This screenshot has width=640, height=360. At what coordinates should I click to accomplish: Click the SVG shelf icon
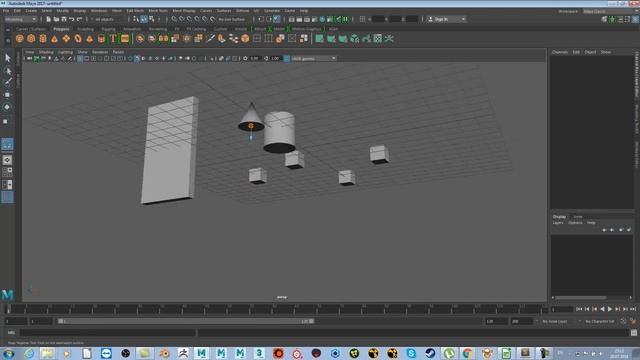(x=125, y=39)
